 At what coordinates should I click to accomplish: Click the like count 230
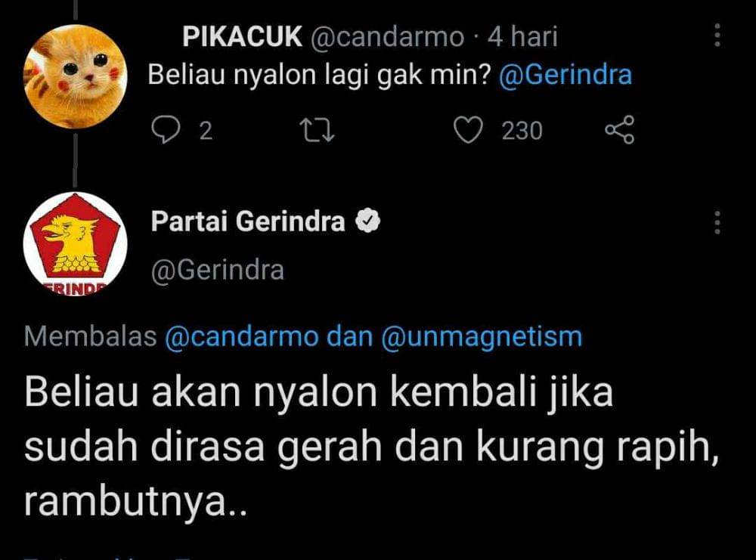click(522, 131)
